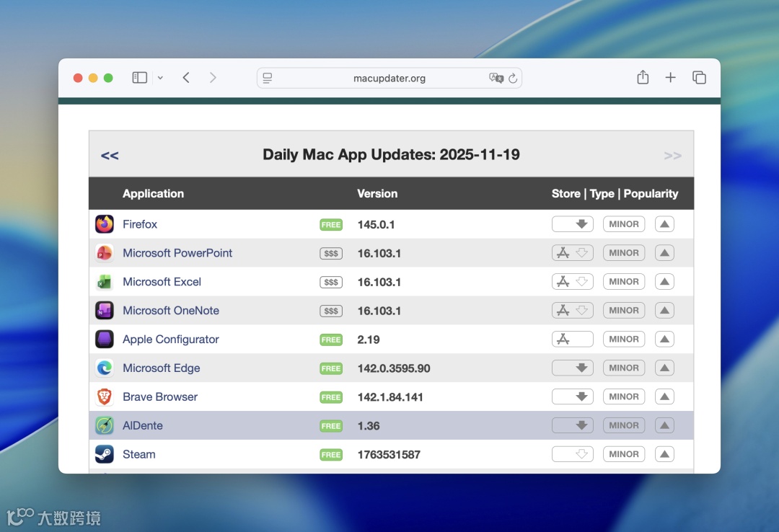Open Apple Configurator App Store button
Screen dimensions: 779x532
[572, 340]
